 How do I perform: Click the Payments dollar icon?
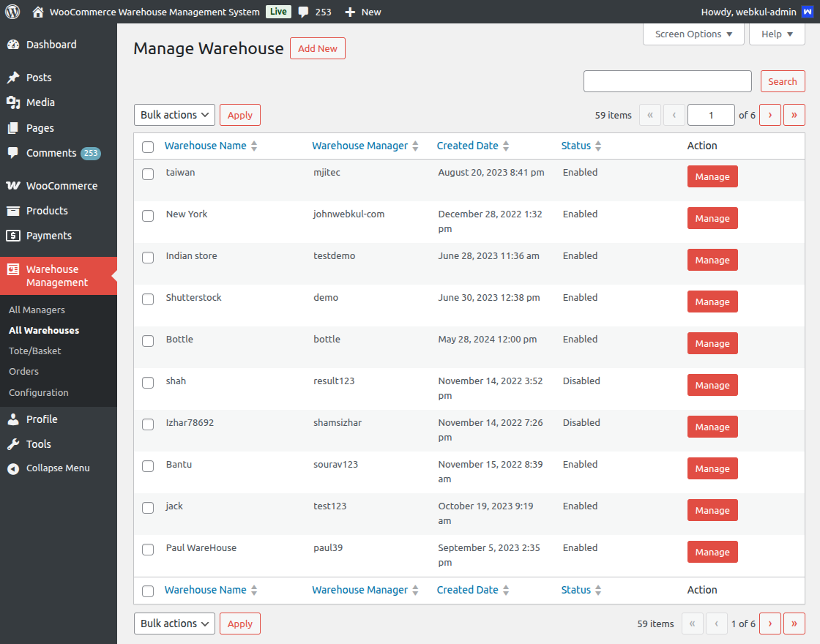click(13, 236)
